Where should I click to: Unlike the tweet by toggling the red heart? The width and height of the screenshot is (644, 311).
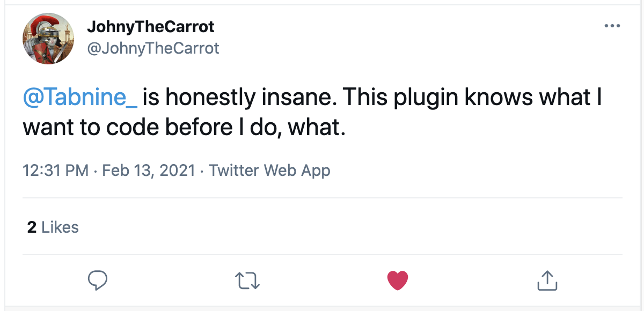tap(397, 280)
